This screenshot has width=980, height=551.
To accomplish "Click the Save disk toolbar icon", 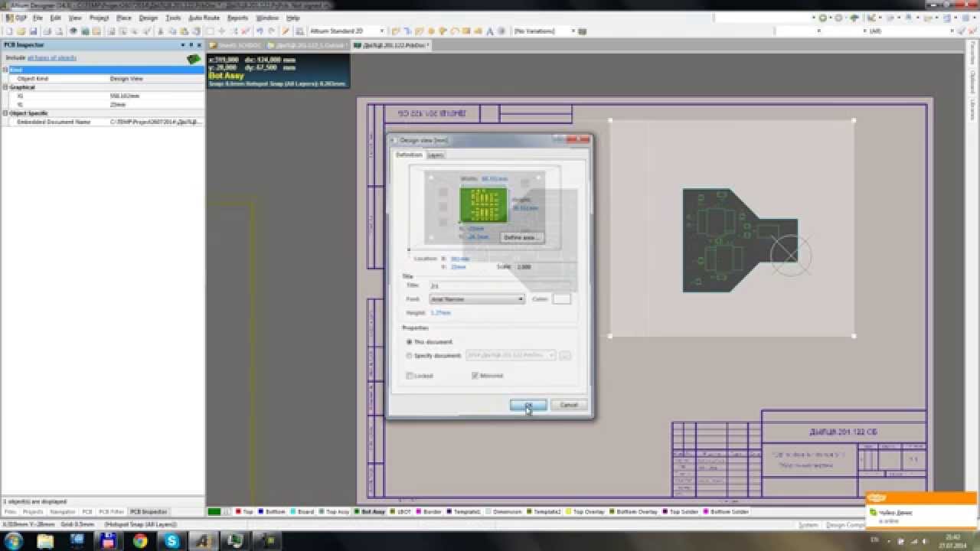I will pos(33,31).
